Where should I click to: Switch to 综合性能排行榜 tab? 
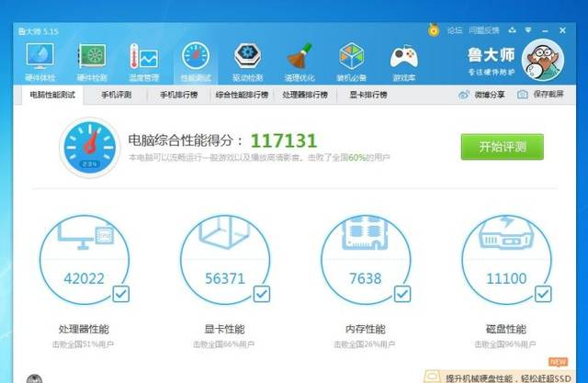pyautogui.click(x=242, y=95)
